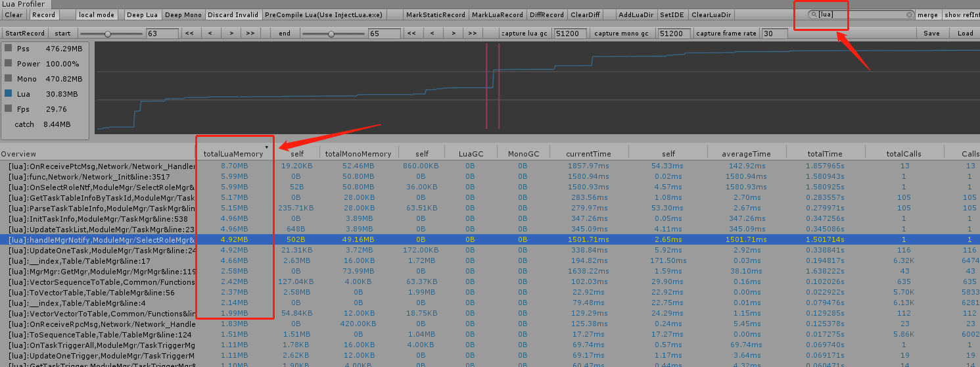Click the SetIDE button
Image resolution: width=980 pixels, height=367 pixels.
click(672, 14)
